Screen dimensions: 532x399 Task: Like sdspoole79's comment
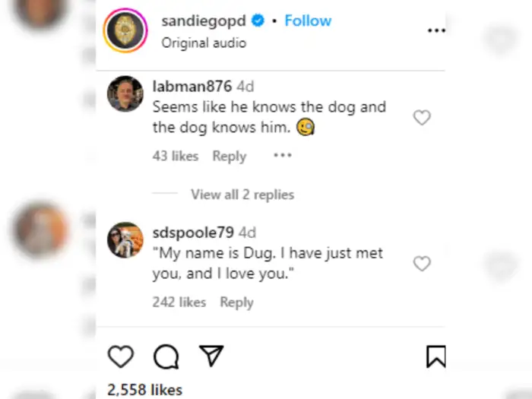[x=422, y=264]
